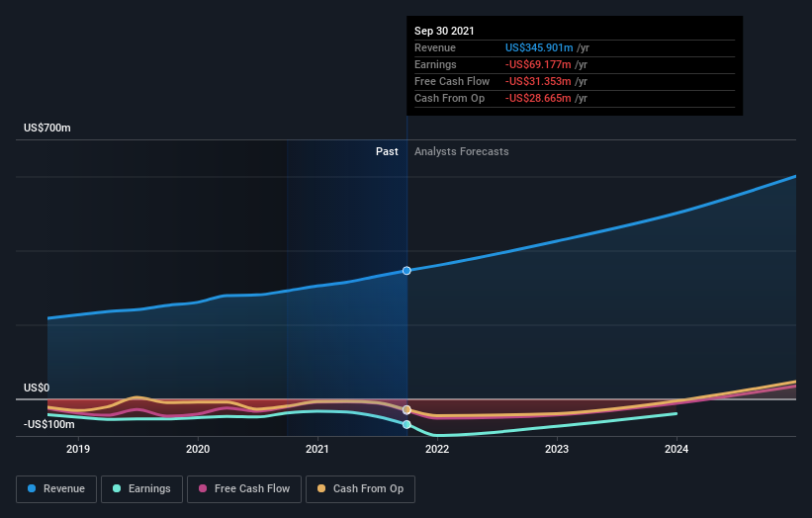Viewport: 812px width, 518px height.
Task: Toggle the Revenue legend button
Action: pyautogui.click(x=56, y=489)
